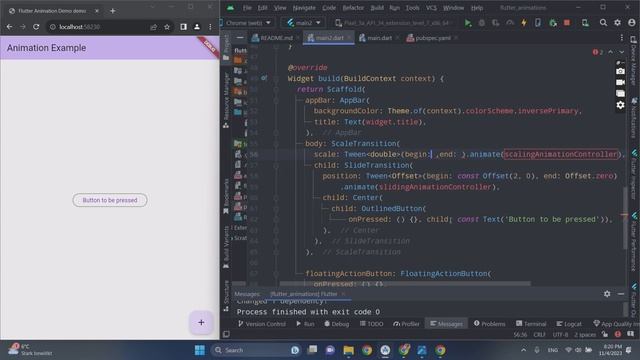Click the Button to be pressed outlined button
Viewport: 640px width, 360px height.
110,200
